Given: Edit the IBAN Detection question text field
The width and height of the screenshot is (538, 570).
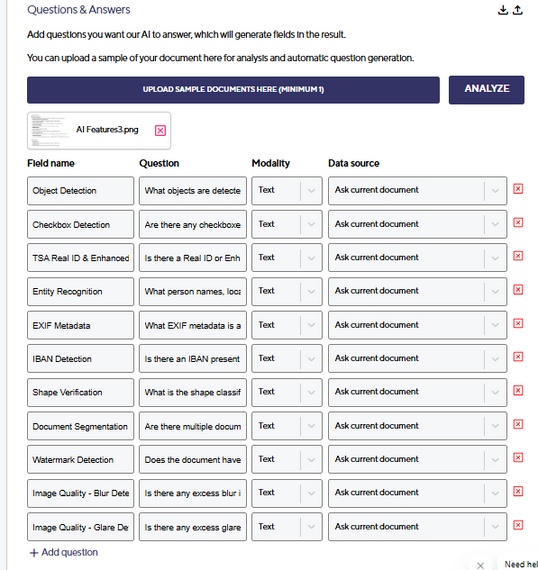Looking at the screenshot, I should pos(193,359).
